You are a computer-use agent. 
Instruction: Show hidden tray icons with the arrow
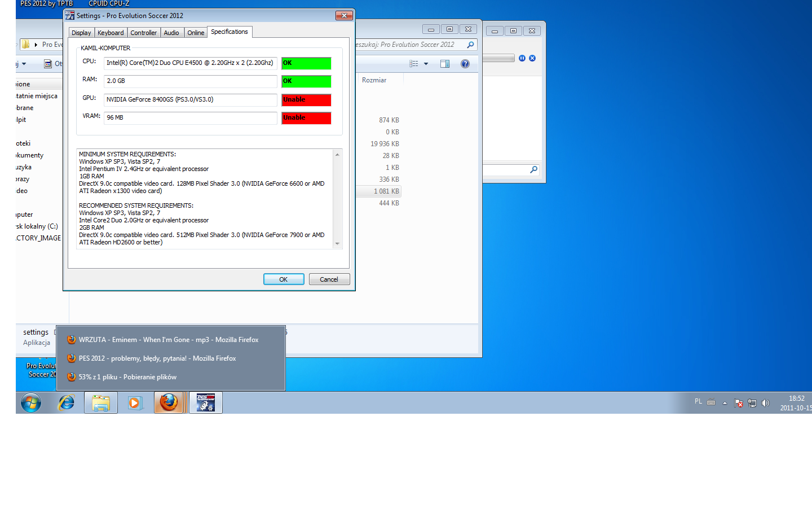click(x=725, y=402)
